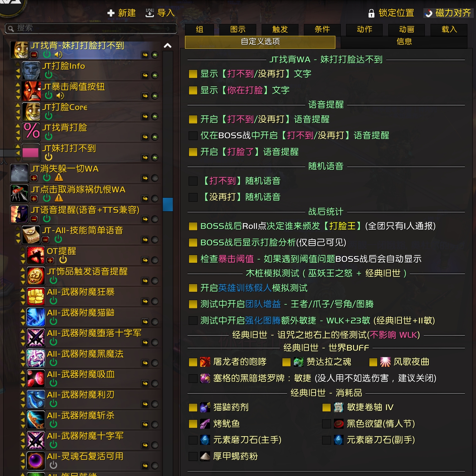Click the All-灵魂石复活可用 purple orb icon

[x=36, y=461]
